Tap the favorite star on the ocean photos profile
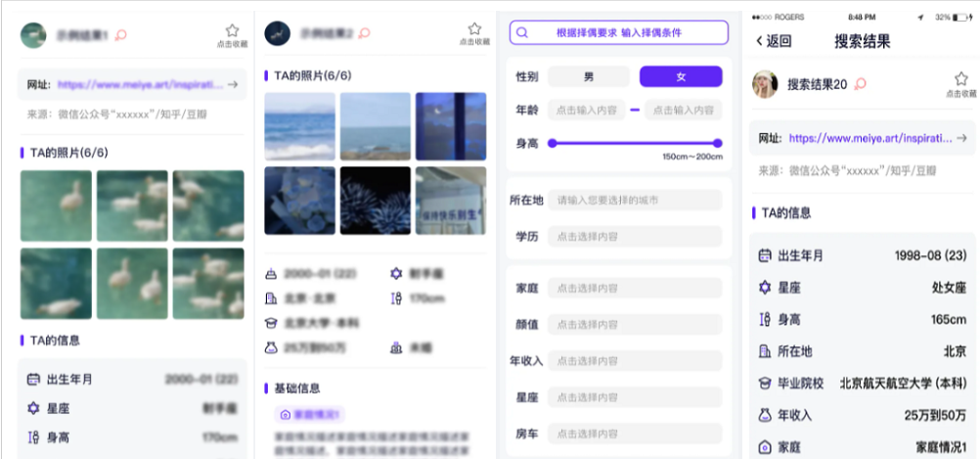This screenshot has height=459, width=980. [x=474, y=30]
